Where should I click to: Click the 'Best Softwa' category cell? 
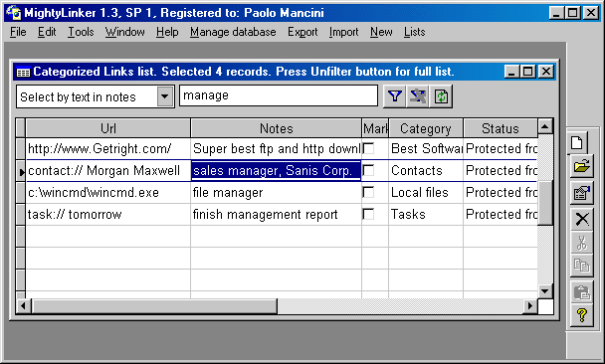(426, 148)
